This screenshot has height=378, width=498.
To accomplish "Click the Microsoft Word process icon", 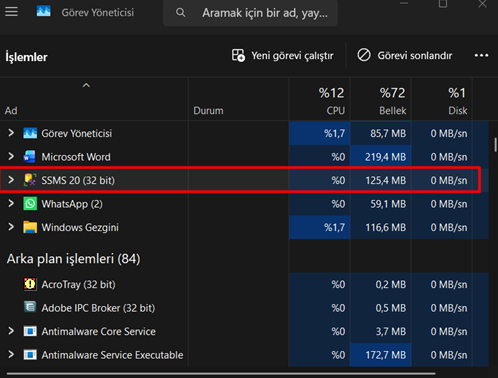I will [x=30, y=156].
